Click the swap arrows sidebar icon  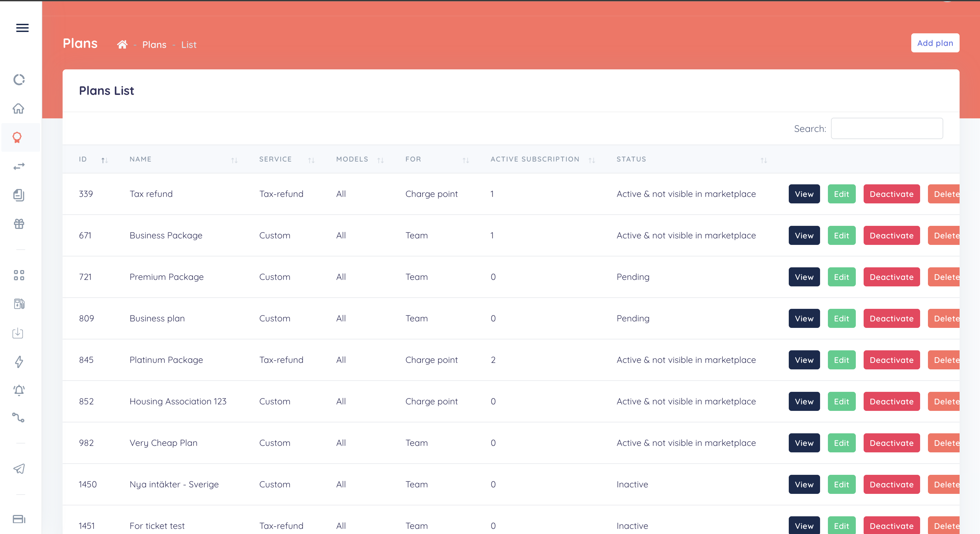tap(19, 166)
